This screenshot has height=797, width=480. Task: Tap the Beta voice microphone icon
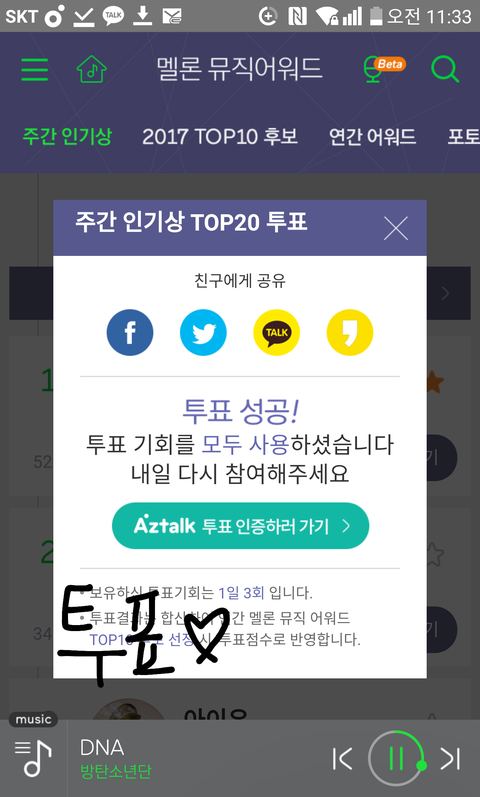pos(383,69)
